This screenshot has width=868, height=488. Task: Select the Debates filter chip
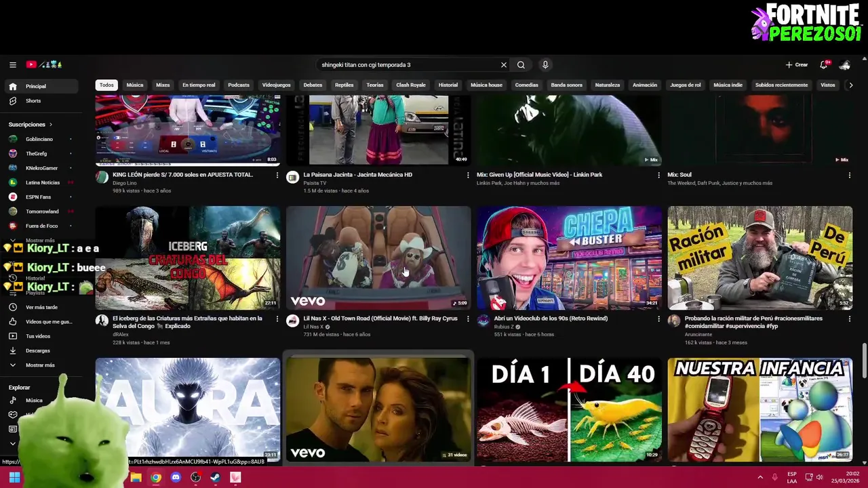coord(313,85)
